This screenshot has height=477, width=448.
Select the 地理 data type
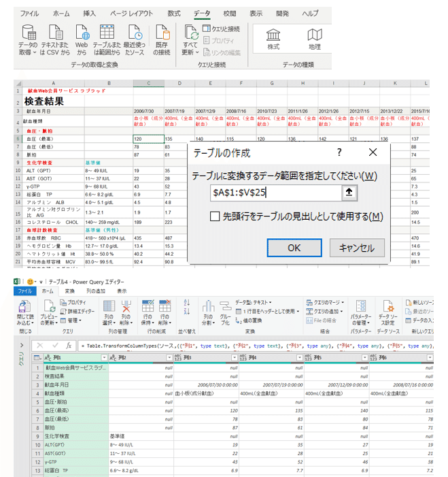(x=315, y=39)
